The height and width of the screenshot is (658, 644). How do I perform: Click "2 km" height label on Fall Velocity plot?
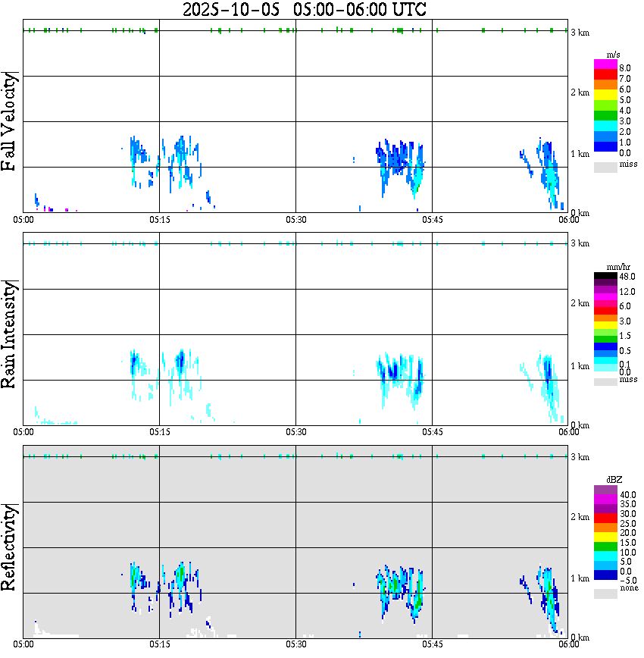click(580, 92)
